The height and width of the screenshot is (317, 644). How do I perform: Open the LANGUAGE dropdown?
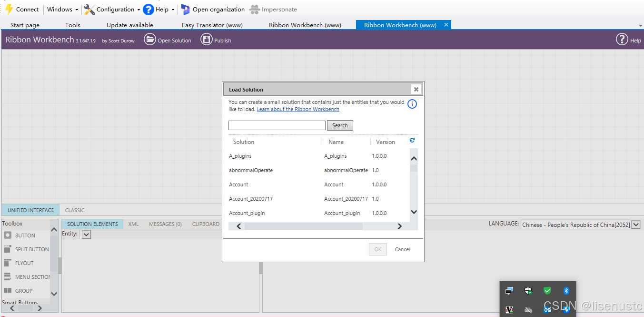(635, 225)
